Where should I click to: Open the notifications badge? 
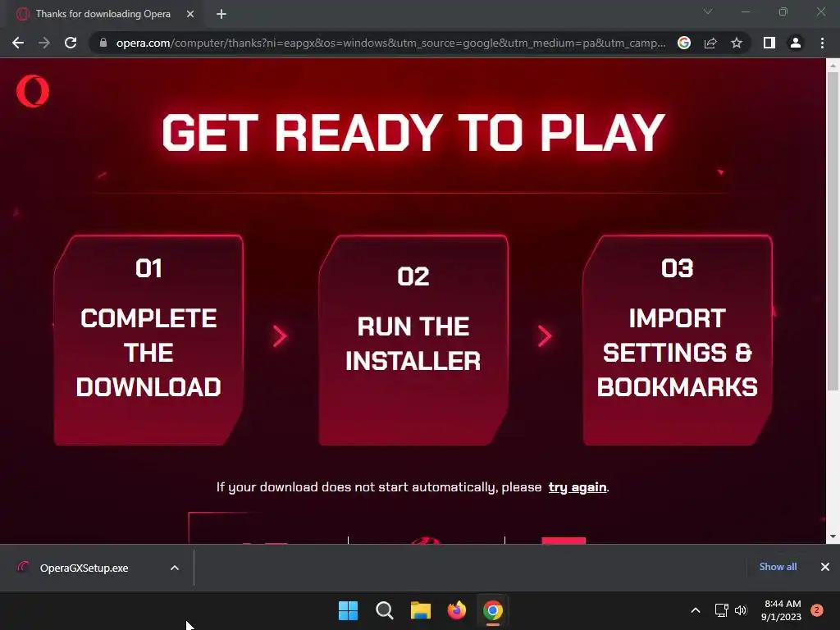[817, 609]
